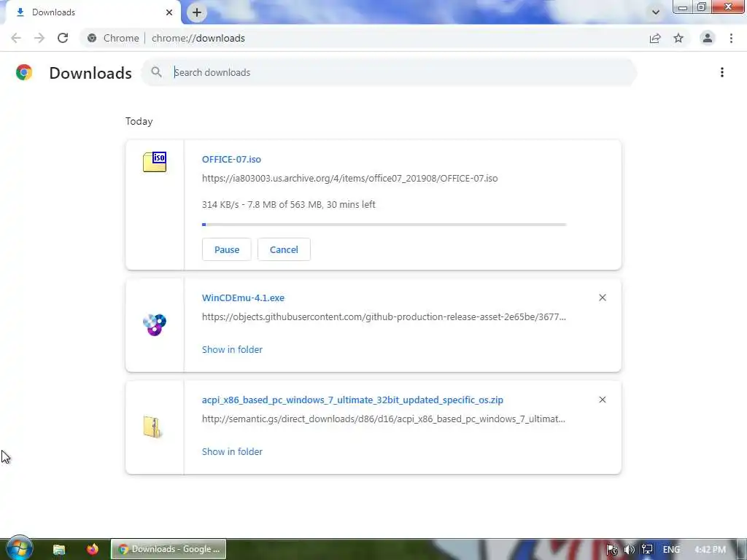Click the Chrome site info chip
Screen dimensions: 747x560
click(113, 38)
